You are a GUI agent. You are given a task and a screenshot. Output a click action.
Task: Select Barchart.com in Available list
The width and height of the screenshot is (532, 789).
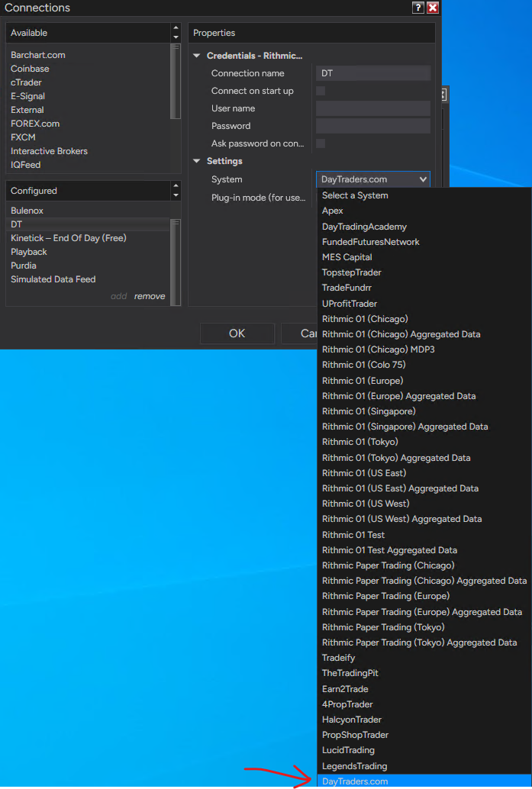click(37, 55)
